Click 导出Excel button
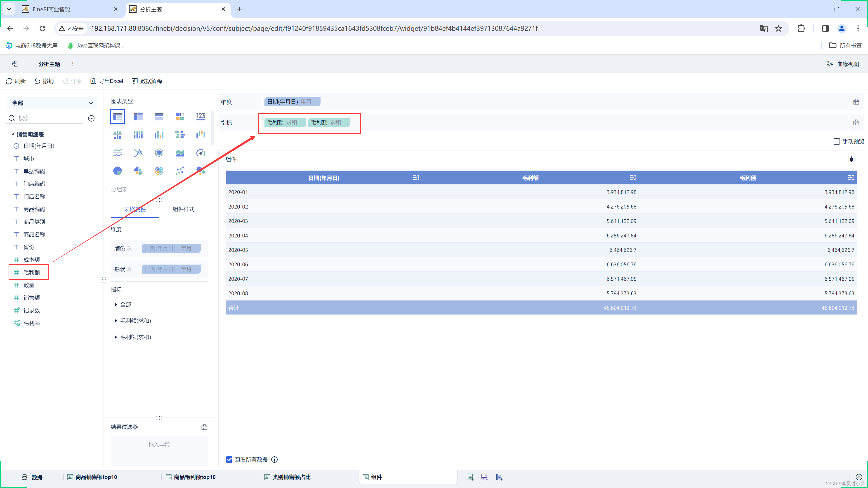Screen dimensions: 868x488 [107, 81]
